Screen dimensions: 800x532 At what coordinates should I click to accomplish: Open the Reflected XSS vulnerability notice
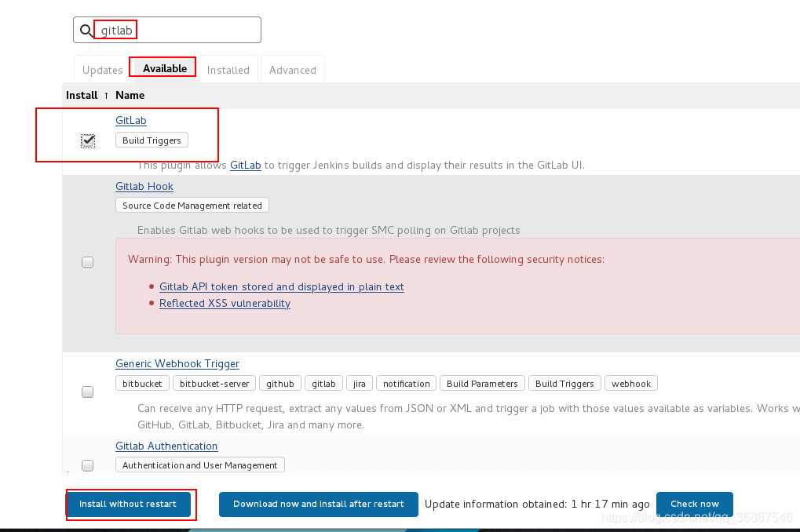[225, 303]
